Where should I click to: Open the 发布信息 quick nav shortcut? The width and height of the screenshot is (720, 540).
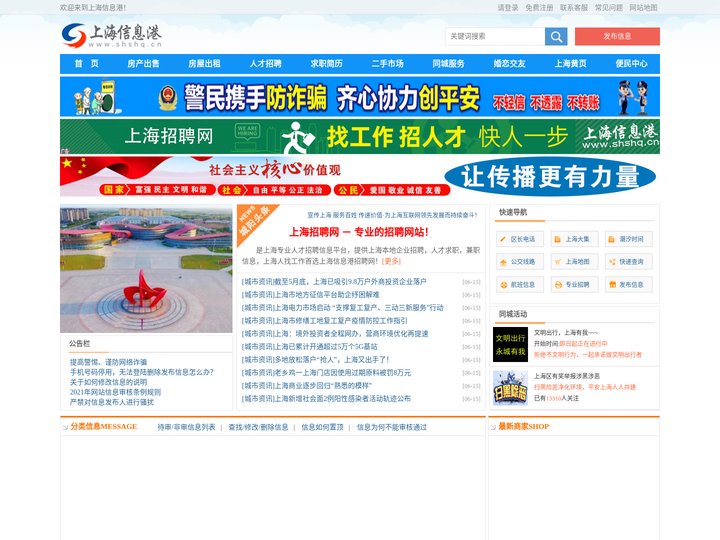point(628,285)
